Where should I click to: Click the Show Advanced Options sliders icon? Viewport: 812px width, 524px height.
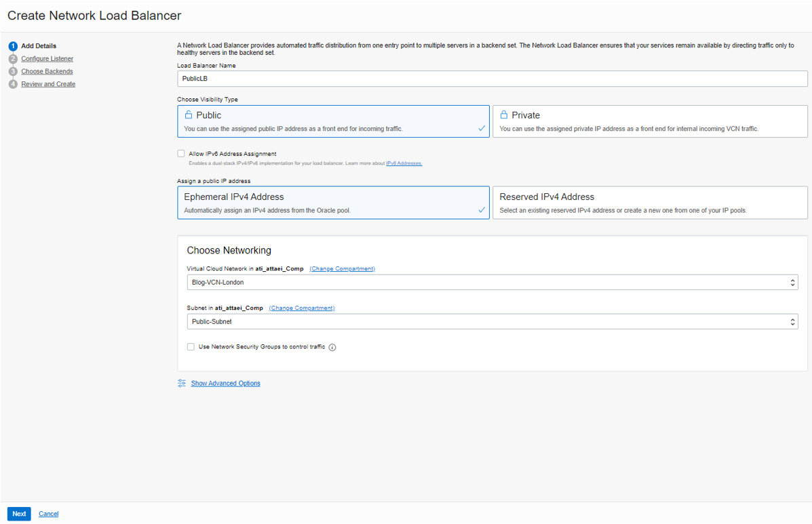pos(182,383)
